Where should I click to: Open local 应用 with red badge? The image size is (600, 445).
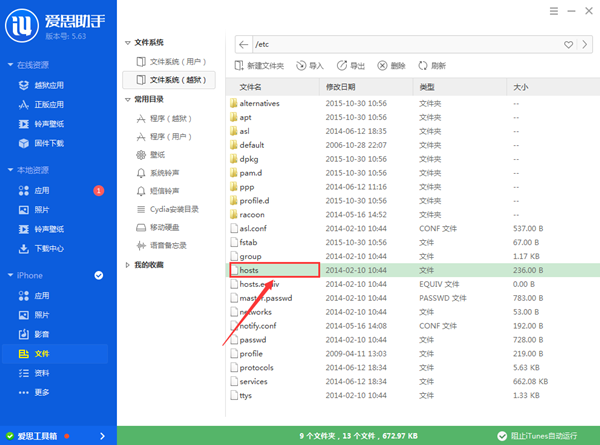coord(34,191)
